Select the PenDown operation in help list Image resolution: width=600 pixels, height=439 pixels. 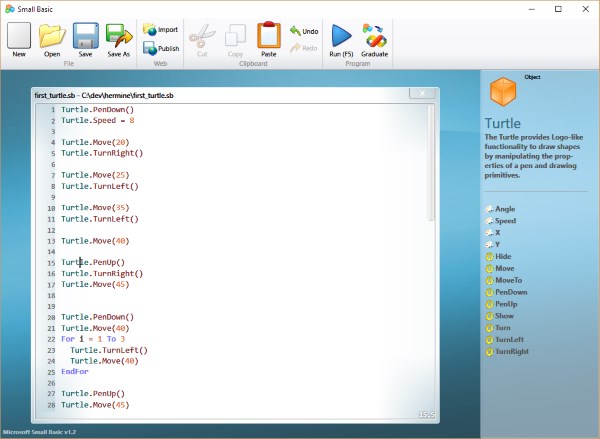[x=506, y=292]
